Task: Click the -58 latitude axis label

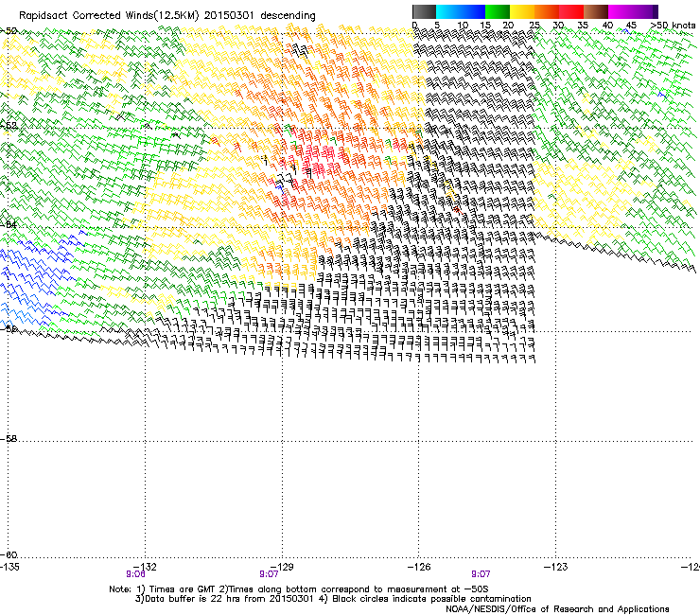Action: [9, 439]
